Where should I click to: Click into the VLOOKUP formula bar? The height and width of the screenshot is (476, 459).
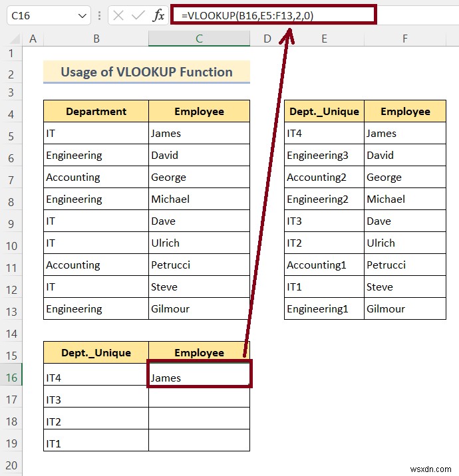(273, 15)
